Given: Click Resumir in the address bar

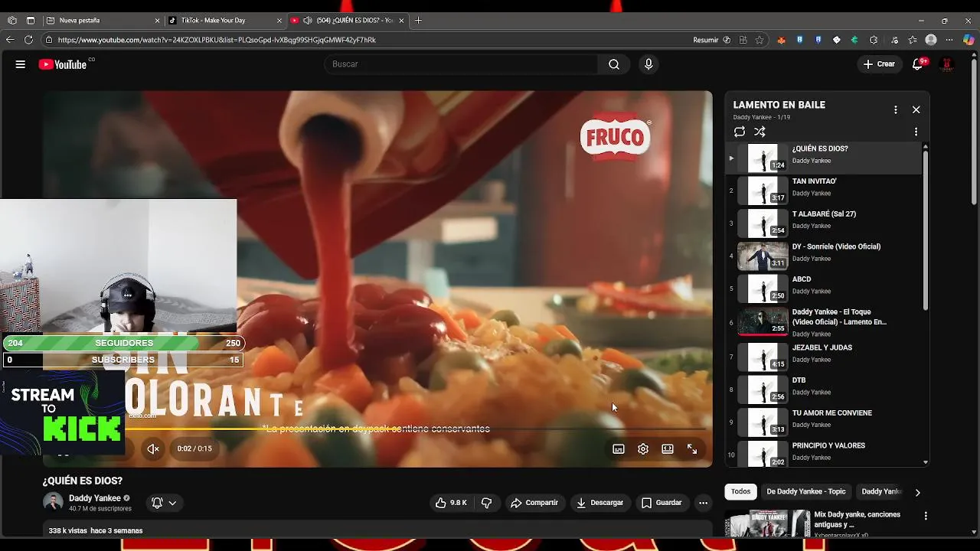Looking at the screenshot, I should coord(706,40).
